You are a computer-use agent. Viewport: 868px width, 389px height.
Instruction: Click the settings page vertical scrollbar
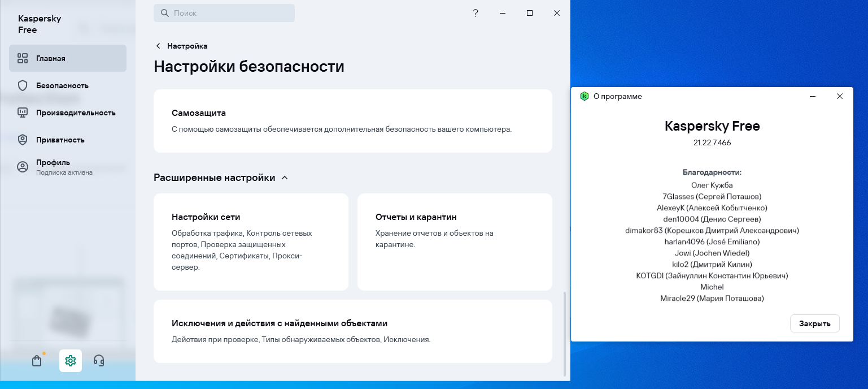click(x=564, y=334)
